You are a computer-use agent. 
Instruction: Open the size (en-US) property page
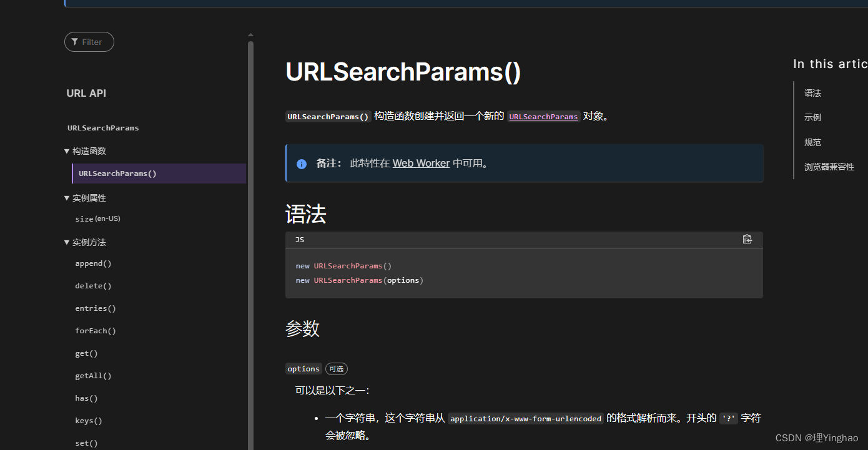pyautogui.click(x=97, y=218)
